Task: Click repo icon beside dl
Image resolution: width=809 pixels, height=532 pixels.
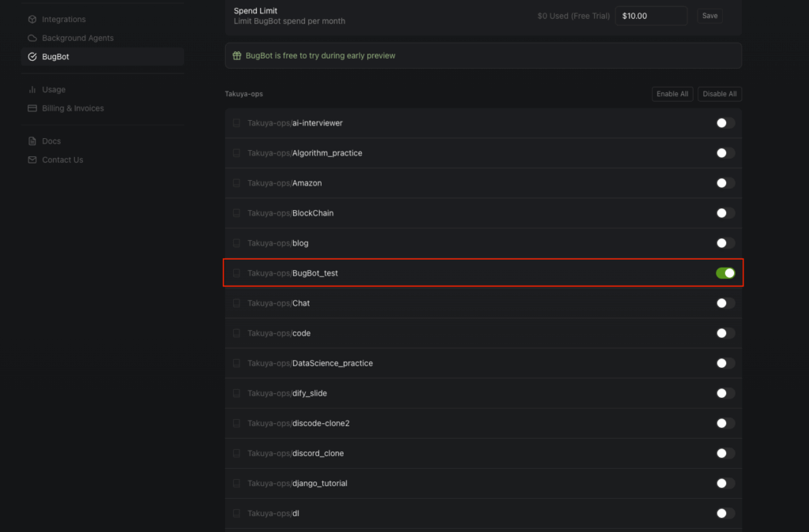Action: click(236, 513)
